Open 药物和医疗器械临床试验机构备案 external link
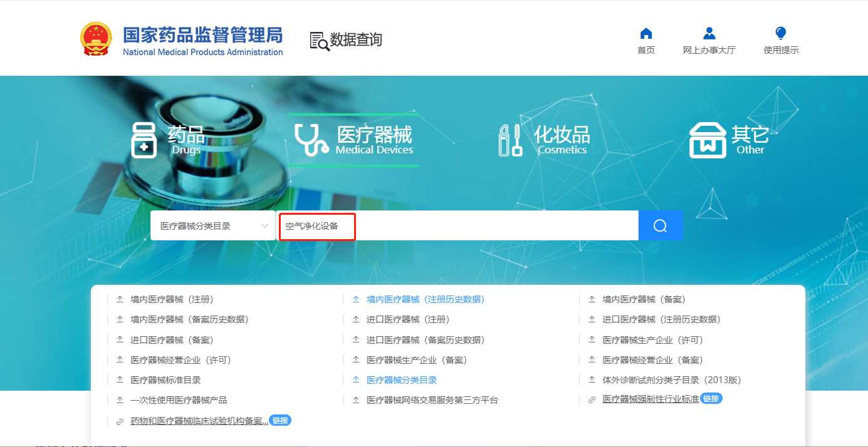The width and height of the screenshot is (868, 447). pyautogui.click(x=199, y=421)
